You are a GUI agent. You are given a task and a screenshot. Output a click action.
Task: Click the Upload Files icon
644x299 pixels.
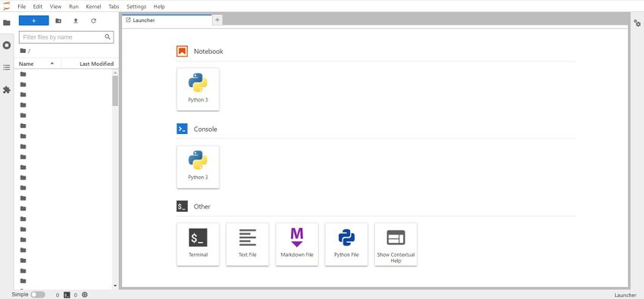tap(76, 20)
